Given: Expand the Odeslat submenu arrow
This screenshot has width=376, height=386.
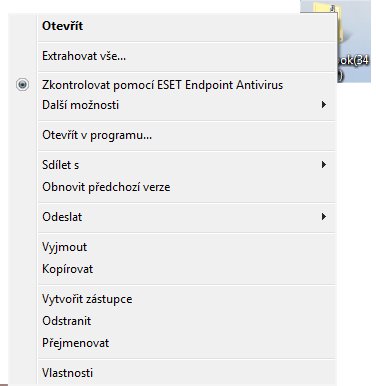Looking at the screenshot, I should 323,217.
